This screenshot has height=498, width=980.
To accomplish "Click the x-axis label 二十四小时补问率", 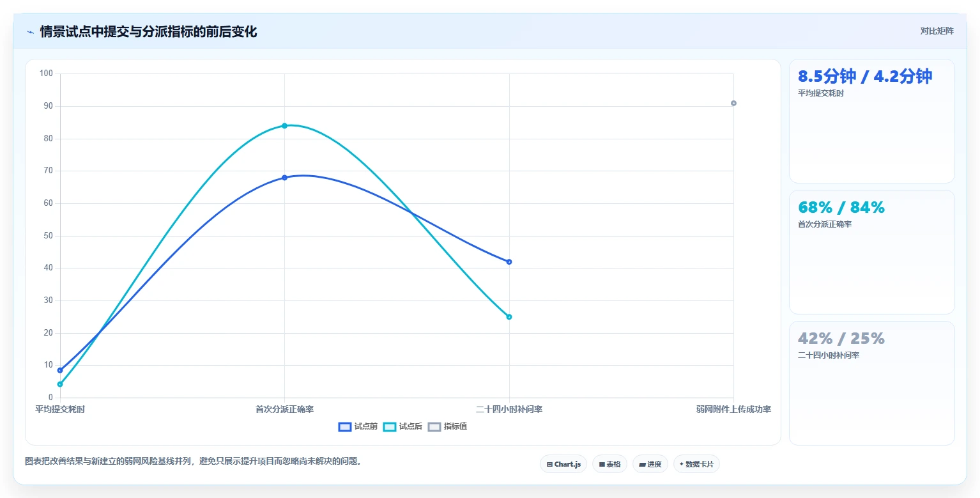I will click(509, 409).
